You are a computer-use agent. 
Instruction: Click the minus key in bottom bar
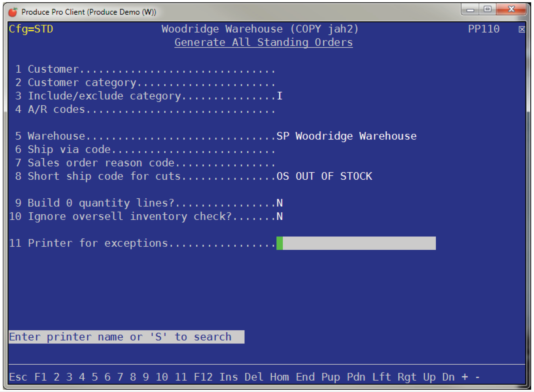coord(477,377)
